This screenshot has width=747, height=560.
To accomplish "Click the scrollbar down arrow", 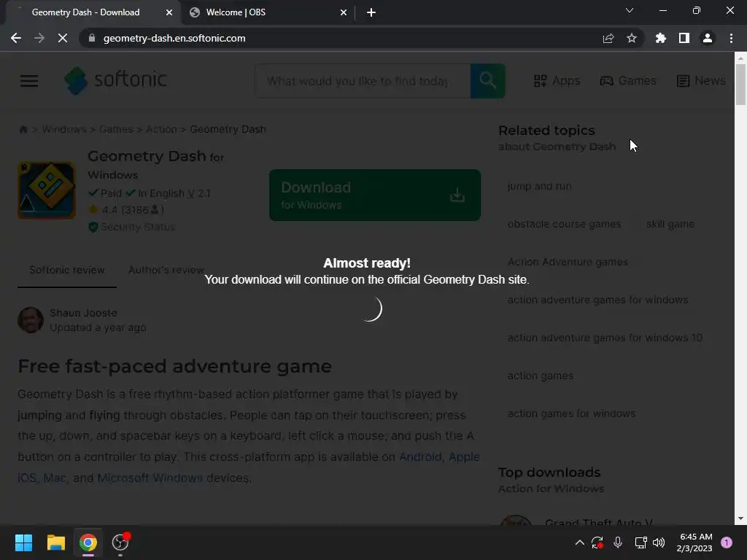I will point(740,518).
